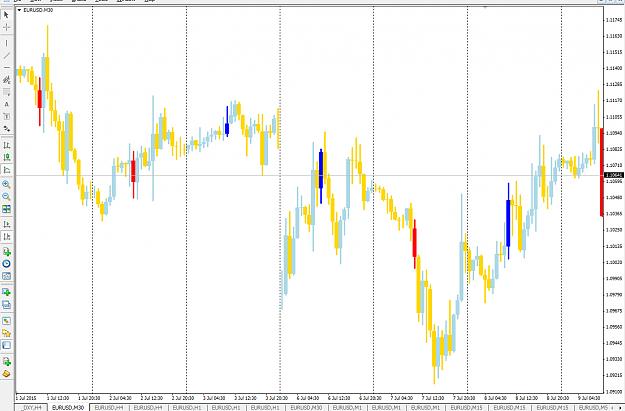Image resolution: width=625 pixels, height=411 pixels.
Task: Pick the Text 'A' tool
Action: [6, 104]
